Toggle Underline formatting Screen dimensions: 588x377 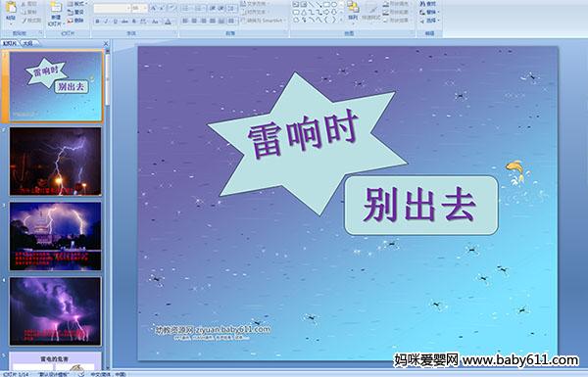(115, 22)
